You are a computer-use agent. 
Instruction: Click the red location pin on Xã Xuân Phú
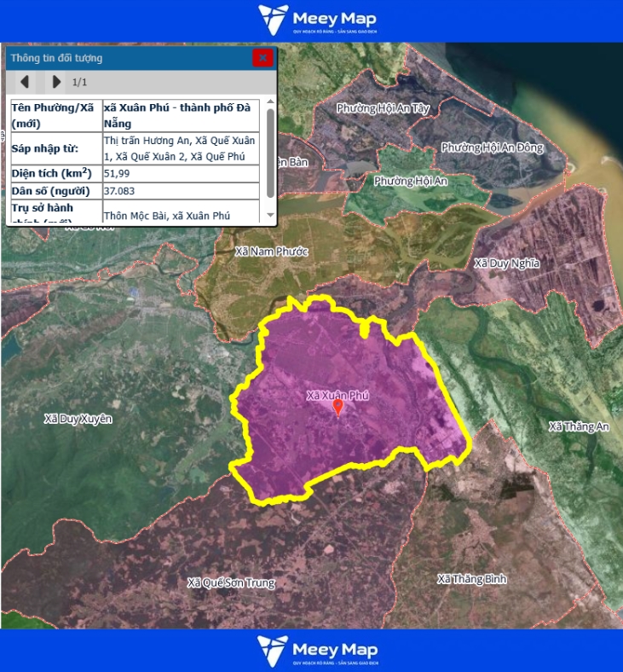click(x=337, y=408)
